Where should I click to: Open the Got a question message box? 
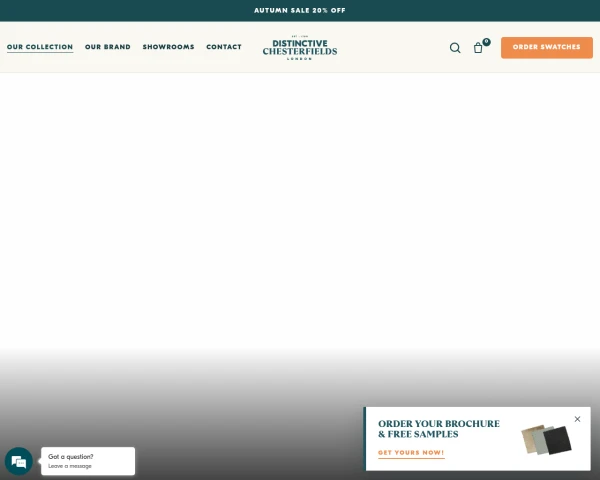pyautogui.click(x=88, y=461)
